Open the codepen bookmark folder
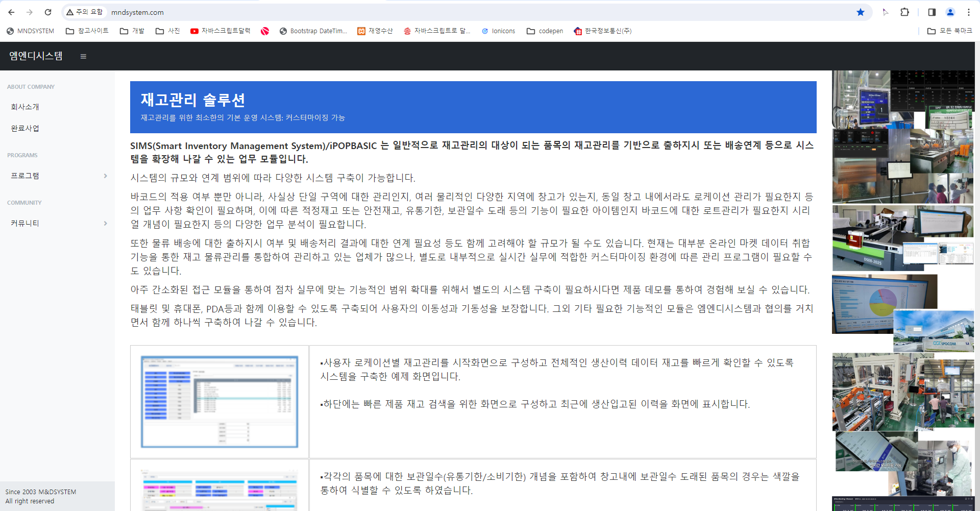The width and height of the screenshot is (980, 511). click(545, 31)
